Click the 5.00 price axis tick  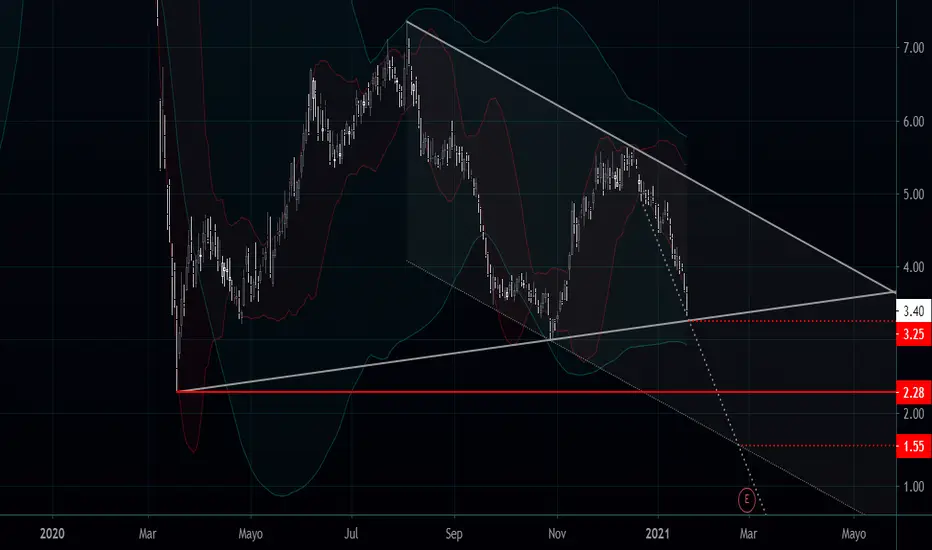914,194
